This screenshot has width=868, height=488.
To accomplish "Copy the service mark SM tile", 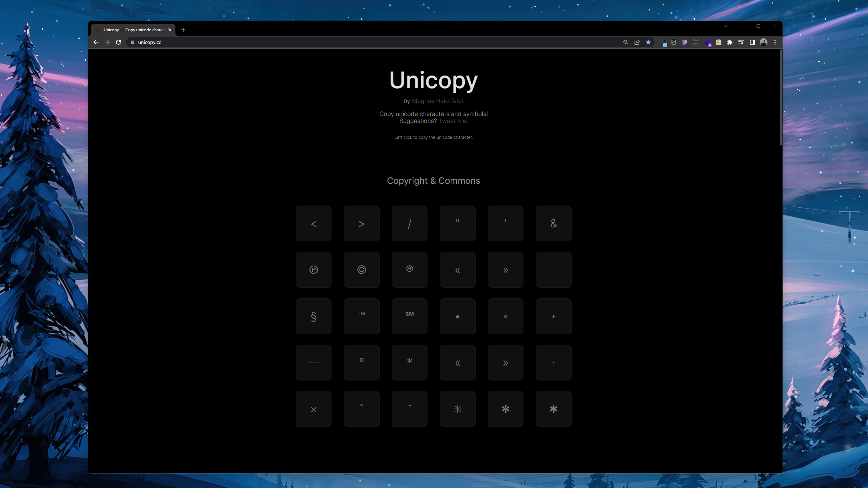I will point(409,316).
